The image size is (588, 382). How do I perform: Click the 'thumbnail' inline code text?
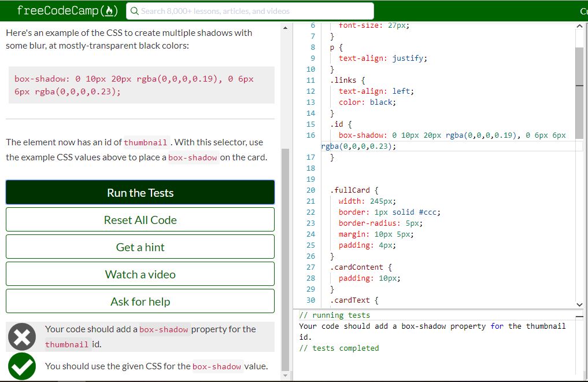click(x=145, y=142)
